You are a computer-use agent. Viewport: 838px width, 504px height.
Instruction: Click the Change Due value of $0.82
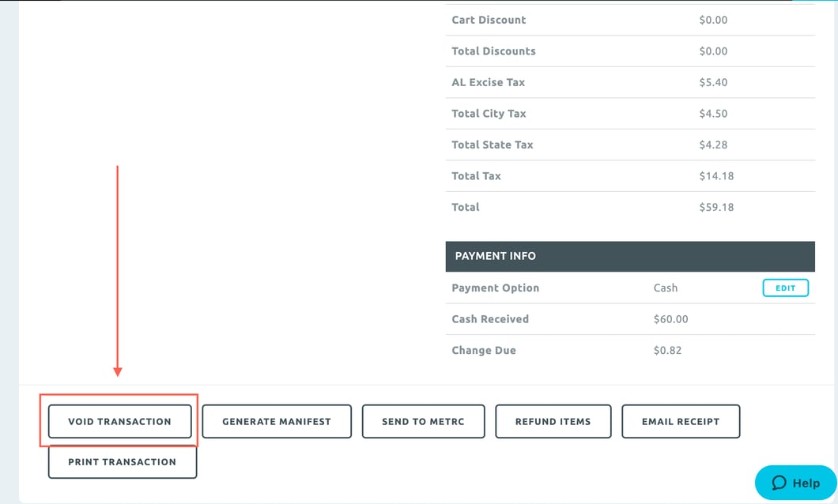(x=711, y=350)
